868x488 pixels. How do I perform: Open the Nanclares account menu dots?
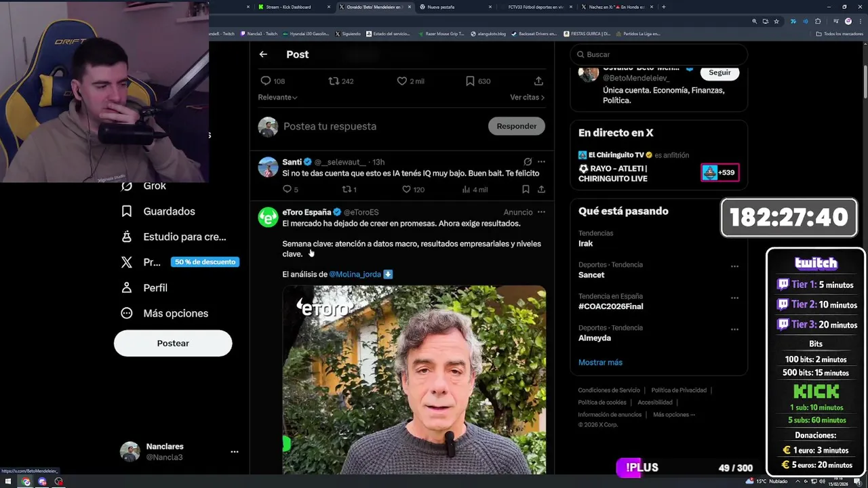coord(234,451)
